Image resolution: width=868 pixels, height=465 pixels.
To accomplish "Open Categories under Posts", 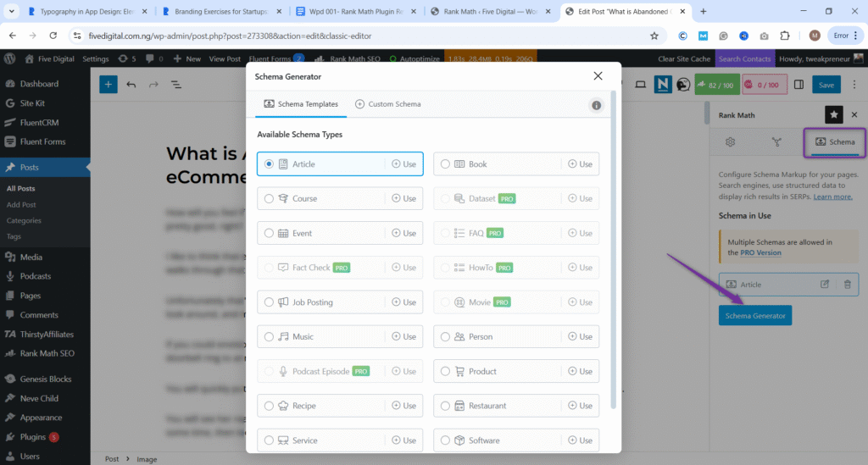I will point(24,220).
